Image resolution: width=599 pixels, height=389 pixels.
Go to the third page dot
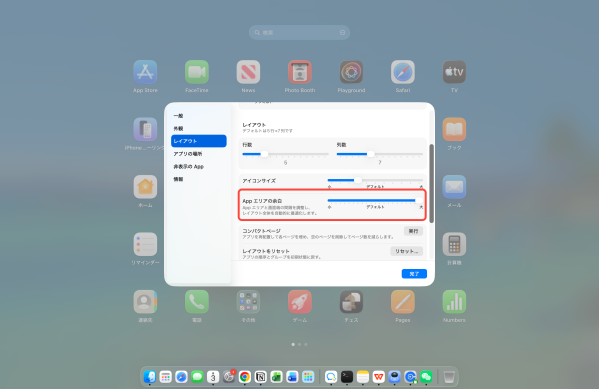click(x=306, y=345)
